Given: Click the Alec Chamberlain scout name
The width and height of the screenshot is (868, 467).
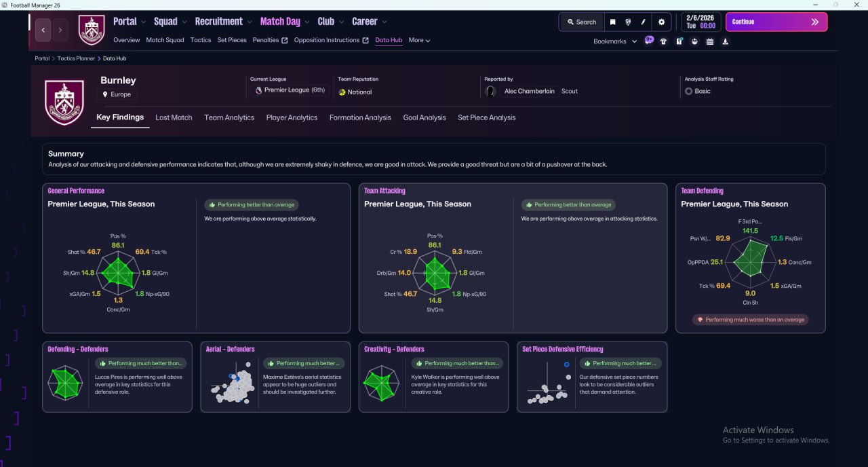Looking at the screenshot, I should click(x=531, y=91).
